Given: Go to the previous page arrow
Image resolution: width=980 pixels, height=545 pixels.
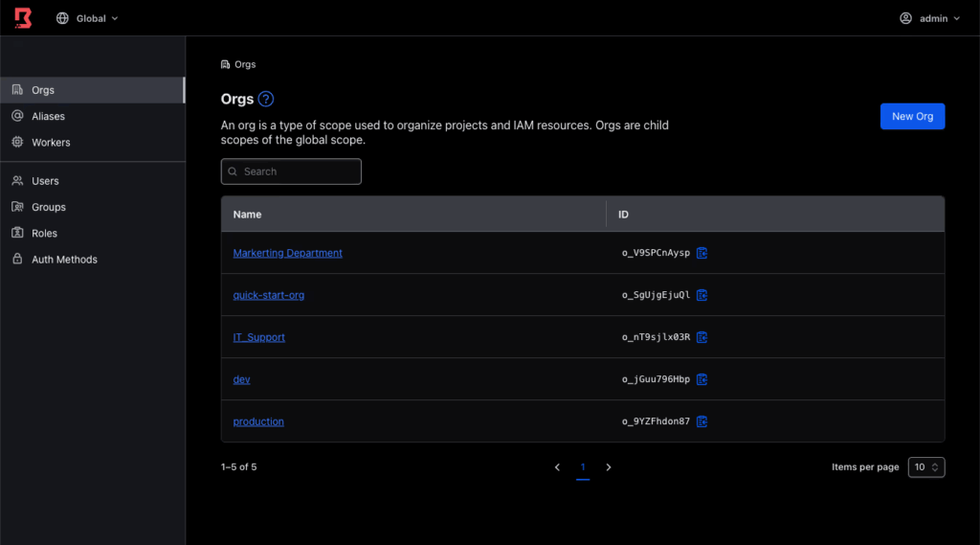Looking at the screenshot, I should click(x=557, y=467).
